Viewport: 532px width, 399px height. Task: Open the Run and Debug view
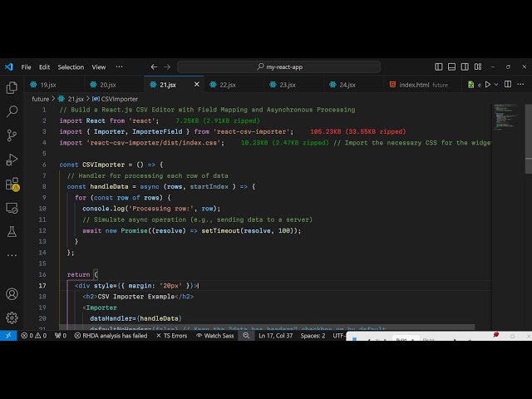(x=12, y=159)
